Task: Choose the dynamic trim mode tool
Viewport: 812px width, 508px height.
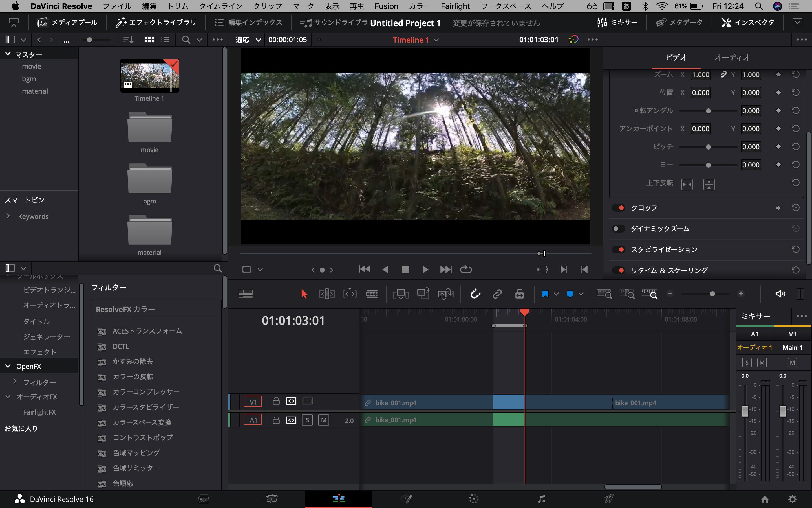Action: (349, 294)
